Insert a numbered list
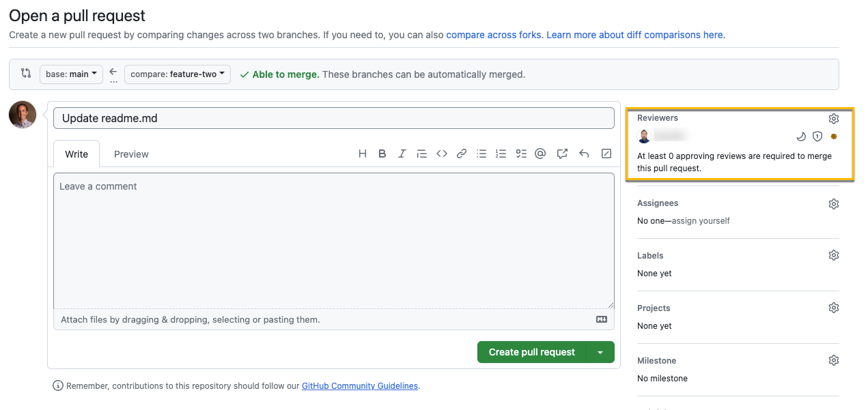The image size is (868, 410). 501,154
